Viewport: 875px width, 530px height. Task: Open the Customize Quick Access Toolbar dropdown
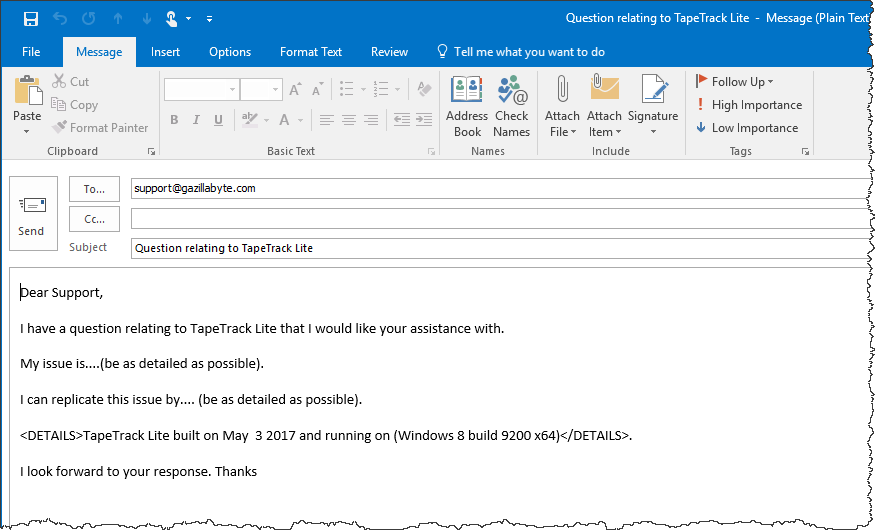click(x=209, y=19)
